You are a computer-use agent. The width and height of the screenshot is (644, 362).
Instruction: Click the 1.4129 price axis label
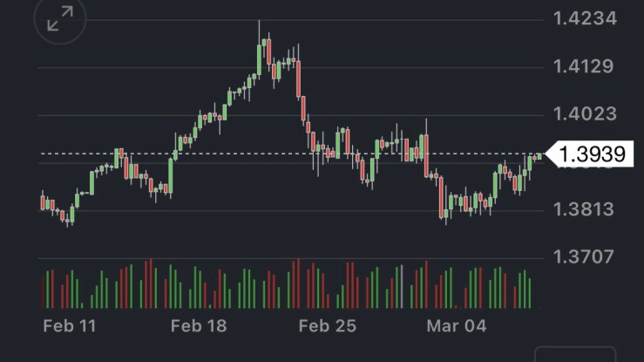tap(585, 66)
